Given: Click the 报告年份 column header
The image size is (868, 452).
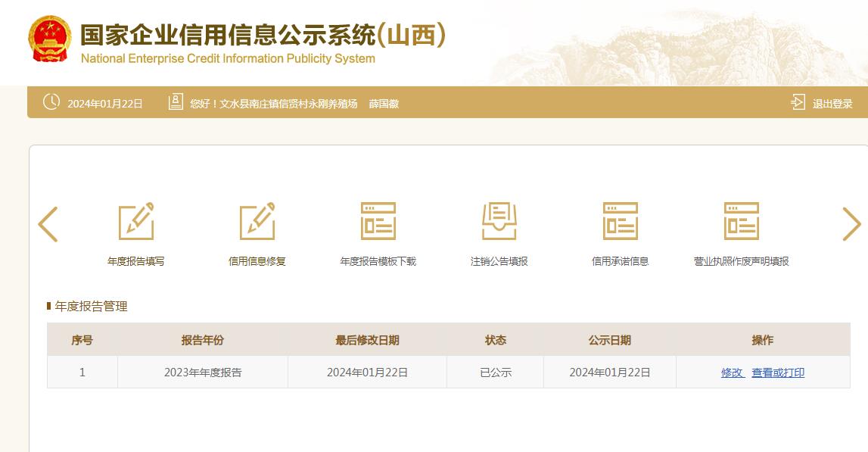Looking at the screenshot, I should point(203,340).
